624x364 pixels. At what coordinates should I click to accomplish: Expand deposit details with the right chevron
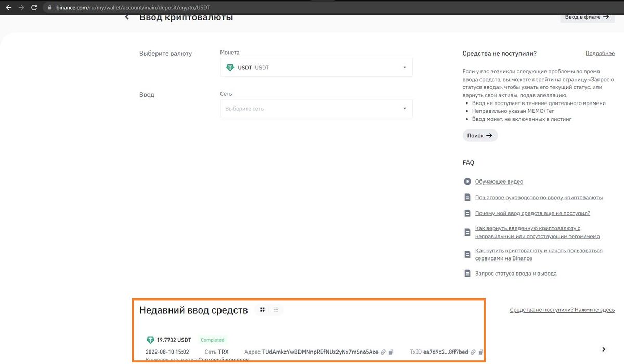(604, 349)
